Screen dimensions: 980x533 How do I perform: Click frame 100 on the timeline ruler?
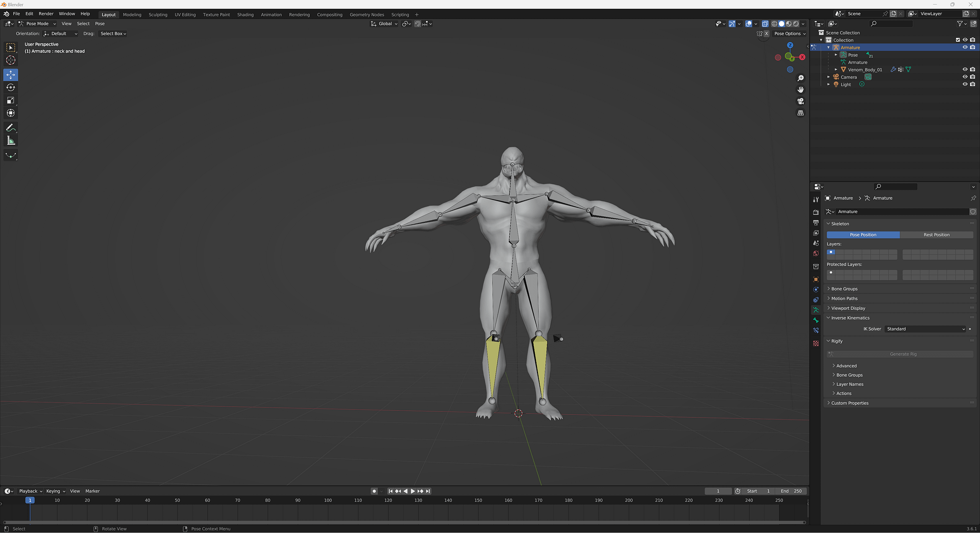coord(328,500)
